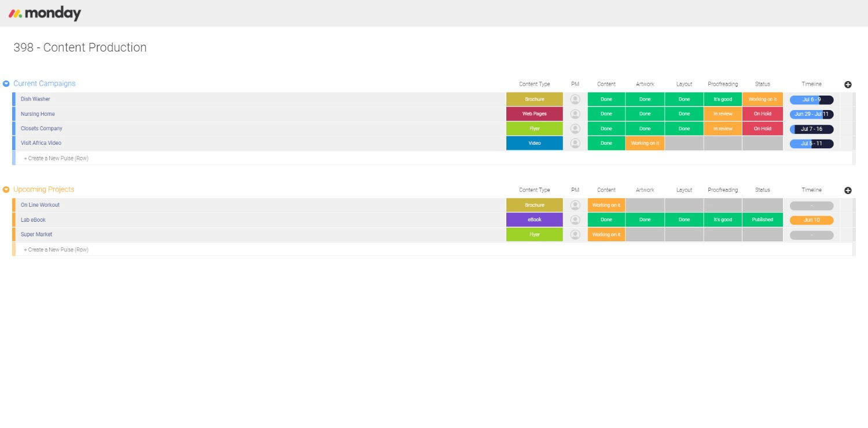Image resolution: width=868 pixels, height=428 pixels.
Task: Click the monday logo
Action: (45, 13)
